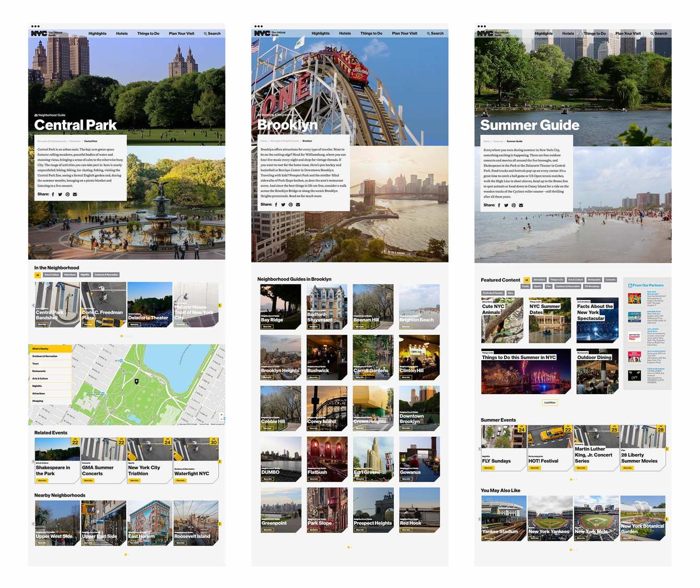Click NYC logo on Central Park page

(39, 33)
